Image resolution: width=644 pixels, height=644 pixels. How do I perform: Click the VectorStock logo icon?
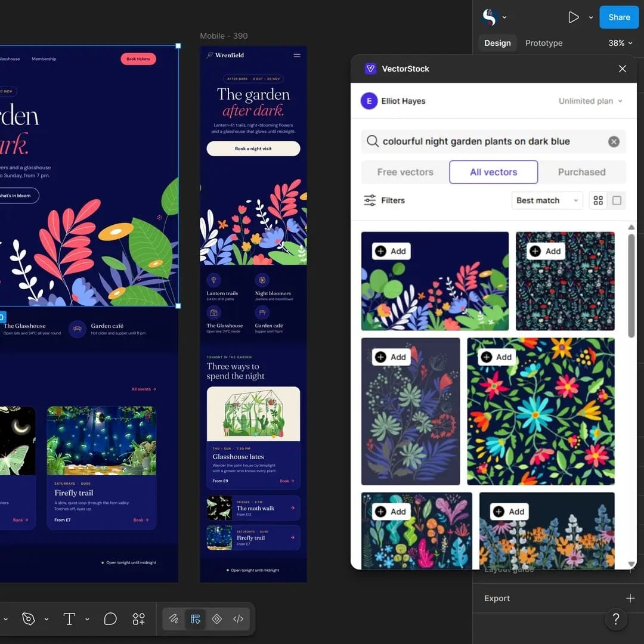point(370,69)
